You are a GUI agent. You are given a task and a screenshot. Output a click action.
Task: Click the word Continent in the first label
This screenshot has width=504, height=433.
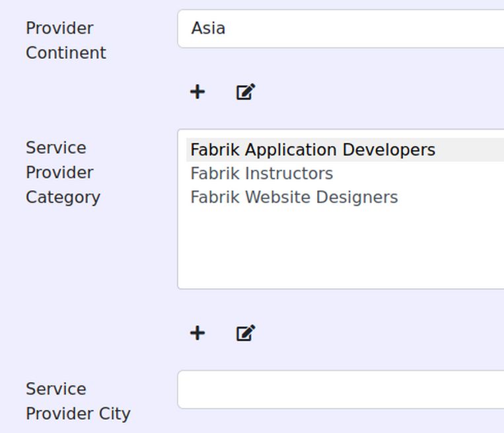pyautogui.click(x=65, y=53)
